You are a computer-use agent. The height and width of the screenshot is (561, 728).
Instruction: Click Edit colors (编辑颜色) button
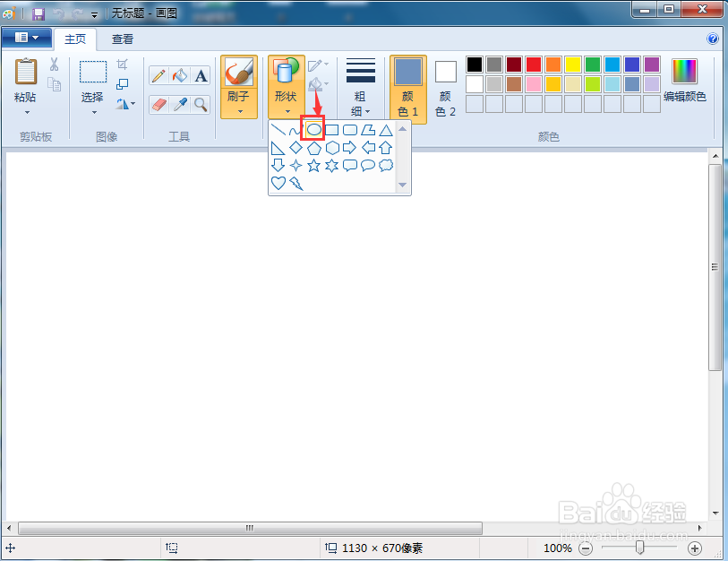pos(685,80)
